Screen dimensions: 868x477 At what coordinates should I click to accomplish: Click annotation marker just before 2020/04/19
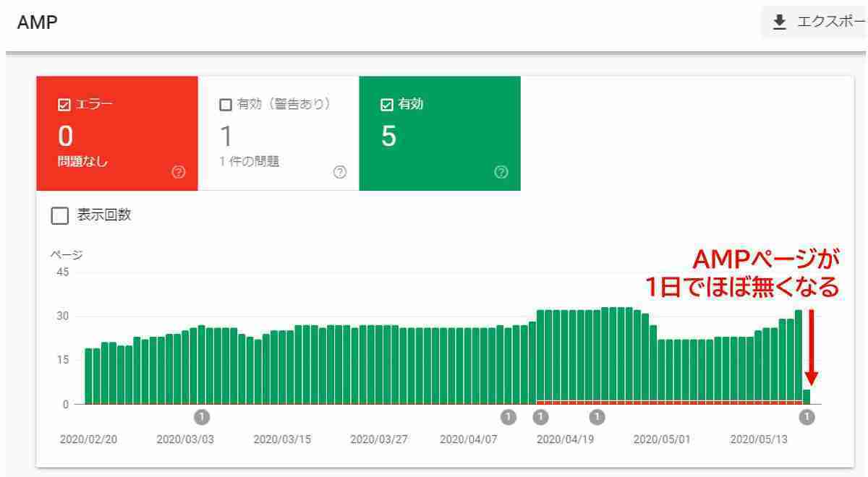point(540,416)
